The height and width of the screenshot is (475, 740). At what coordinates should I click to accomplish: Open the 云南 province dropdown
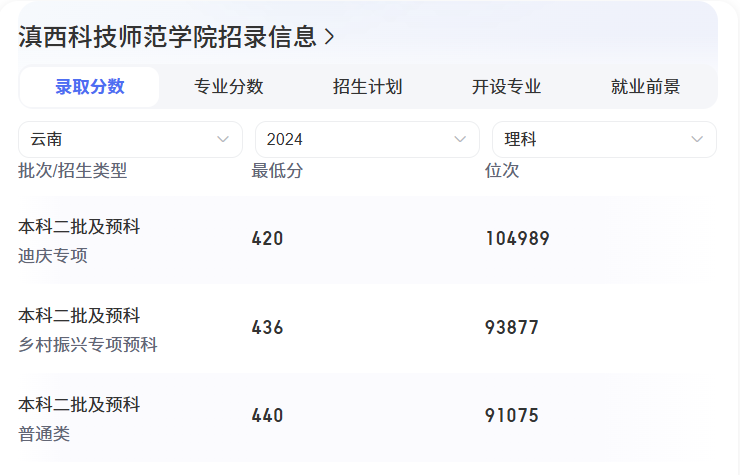click(130, 139)
